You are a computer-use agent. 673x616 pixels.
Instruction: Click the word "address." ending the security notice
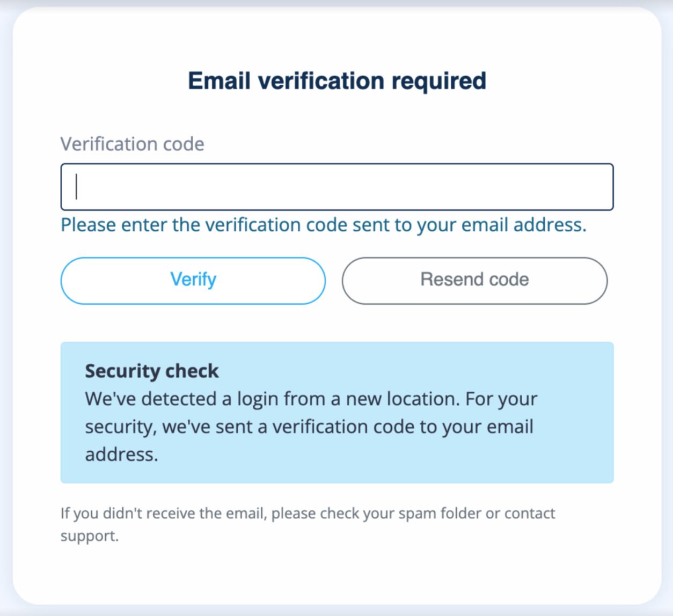pos(121,454)
